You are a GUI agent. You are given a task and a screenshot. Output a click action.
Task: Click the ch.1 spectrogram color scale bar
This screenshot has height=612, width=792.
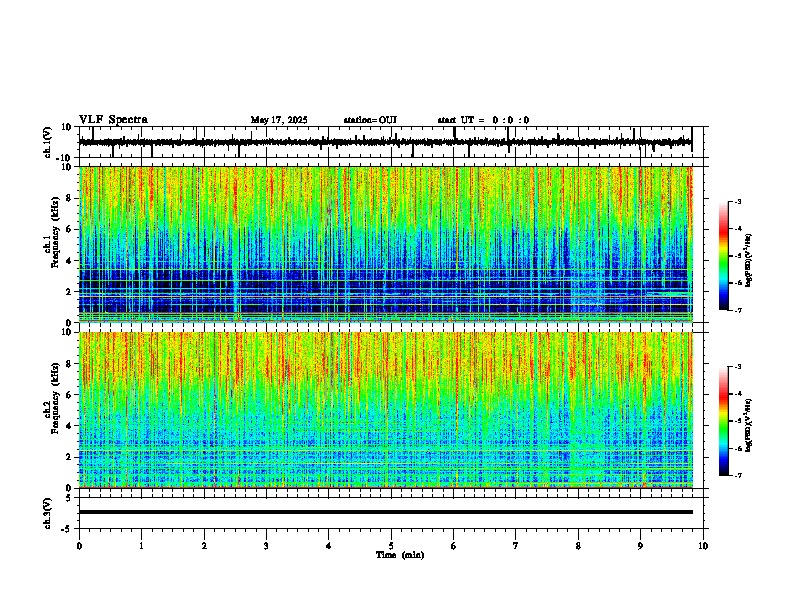click(x=724, y=256)
